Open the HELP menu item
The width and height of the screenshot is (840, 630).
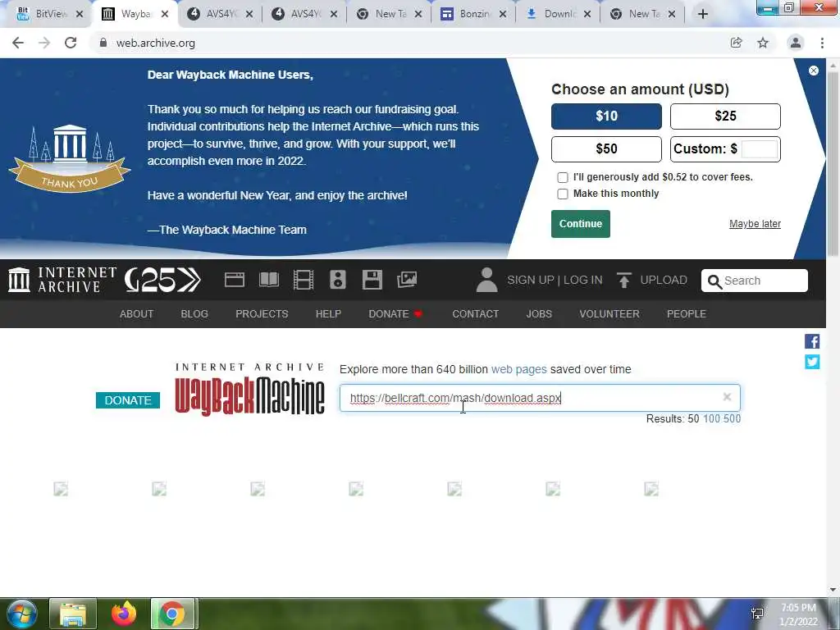pyautogui.click(x=328, y=314)
